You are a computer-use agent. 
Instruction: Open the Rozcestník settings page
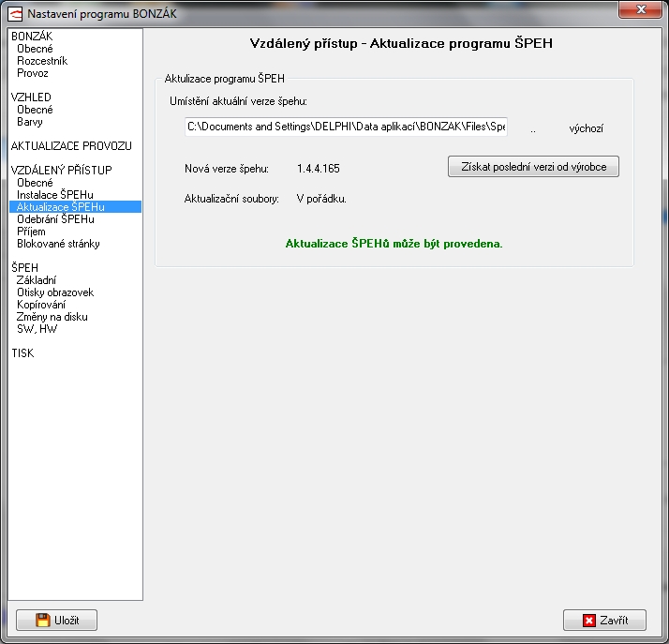(42, 61)
